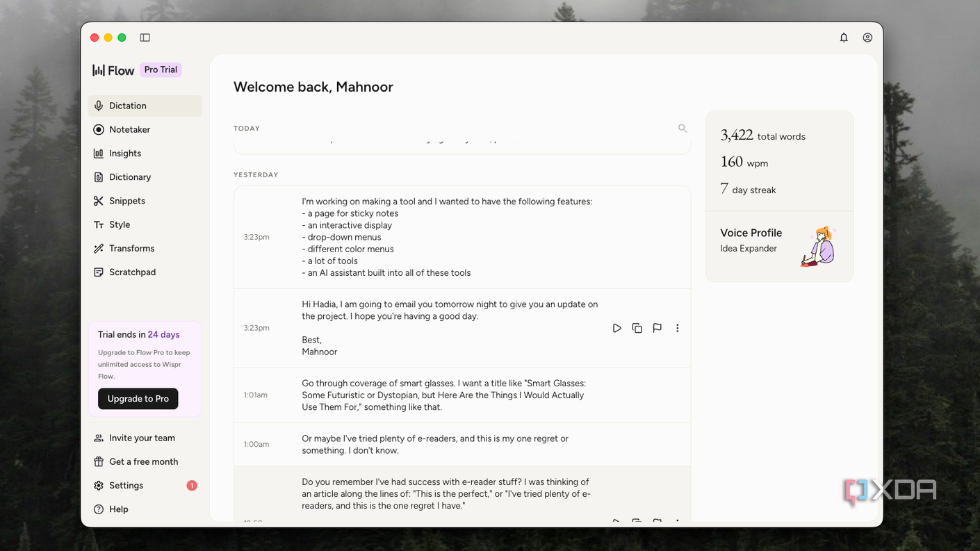
Task: Open more options for Hi Hadia entry
Action: click(677, 328)
